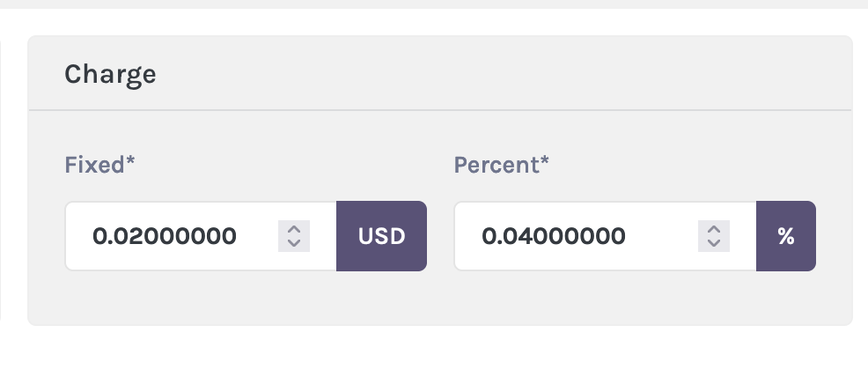Focus the Percent charge input field
Image resolution: width=868 pixels, height=370 pixels.
[572, 236]
